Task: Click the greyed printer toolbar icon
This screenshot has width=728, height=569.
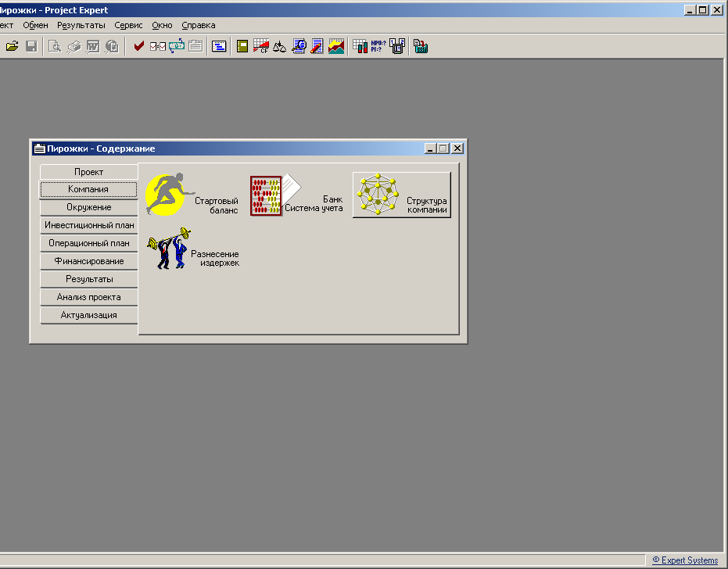Action: 74,46
